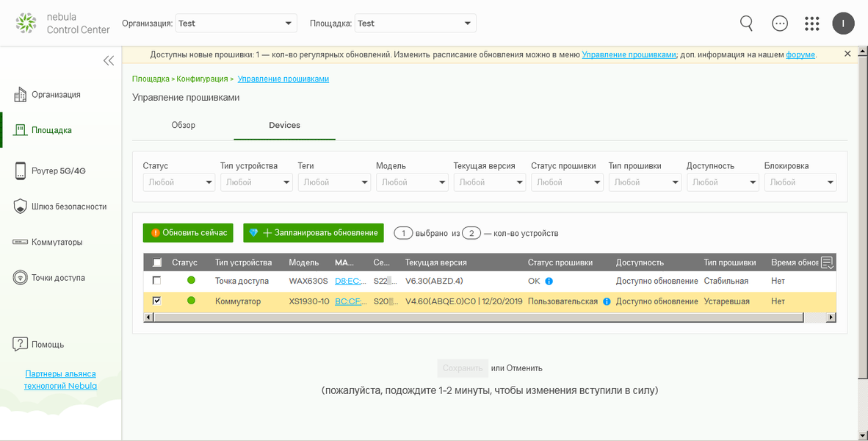This screenshot has height=441, width=868.
Task: Click the Роутер 5G/4G phone icon
Action: (x=20, y=171)
